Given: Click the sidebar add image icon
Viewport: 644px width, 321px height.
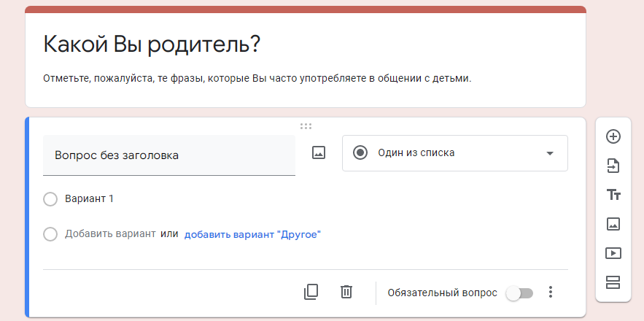Looking at the screenshot, I should coord(613,224).
